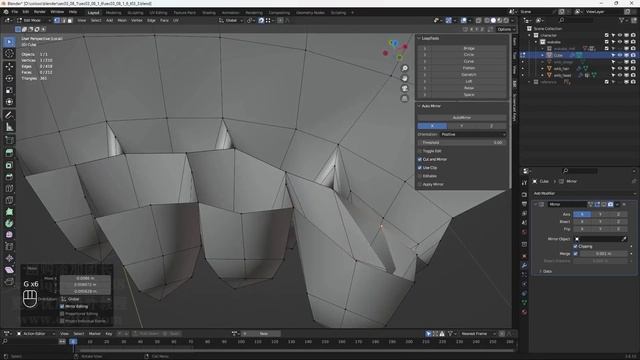The width and height of the screenshot is (640, 360).
Task: Select the Scale tool in the viewport toolbar
Action: coord(9,90)
